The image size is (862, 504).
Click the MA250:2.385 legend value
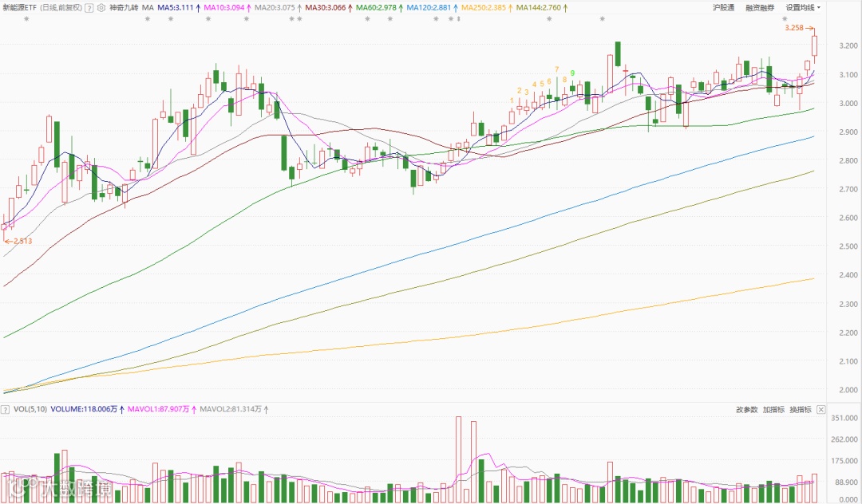coord(483,8)
